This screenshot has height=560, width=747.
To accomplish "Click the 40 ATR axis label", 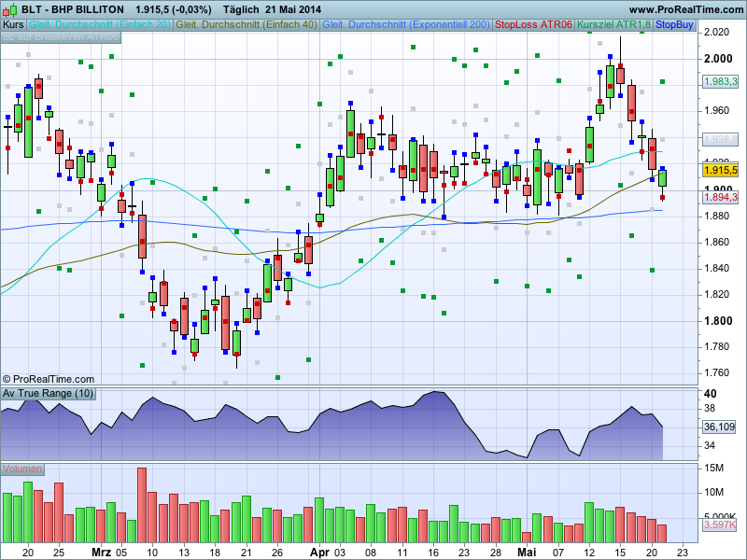I will 710,394.
